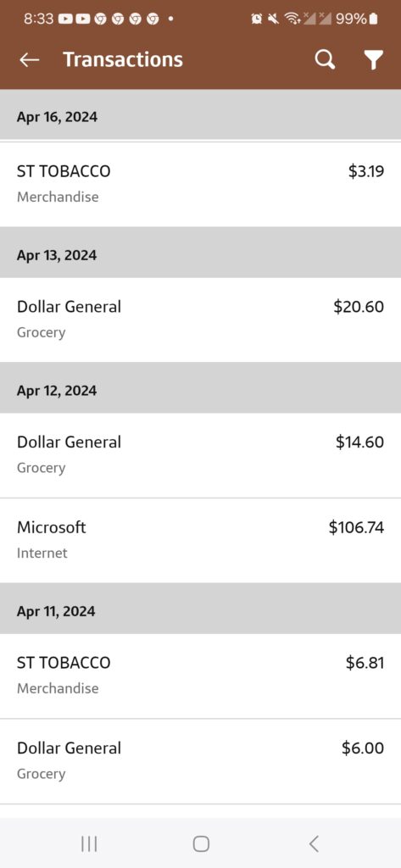This screenshot has height=868, width=401.
Task: Open the filter funnel icon
Action: tap(374, 60)
